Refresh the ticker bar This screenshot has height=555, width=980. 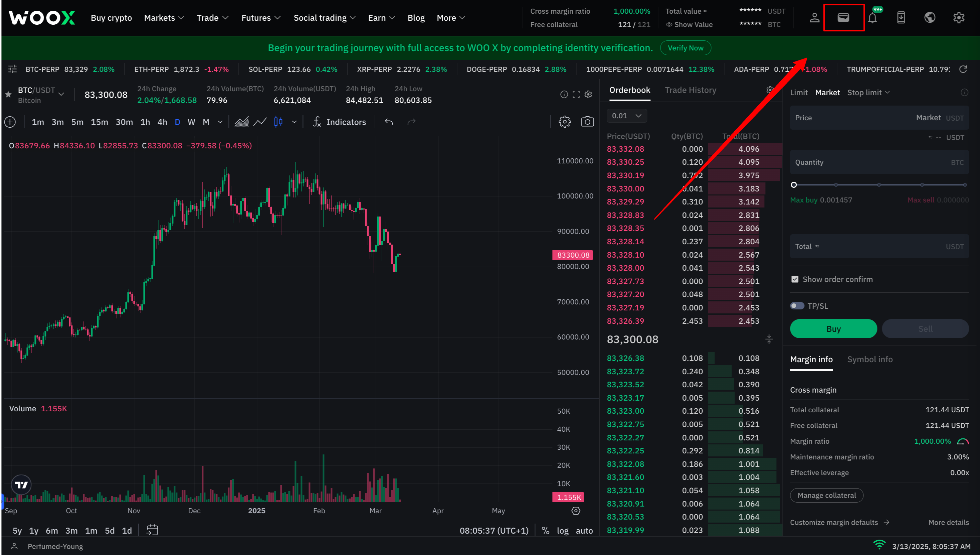tap(963, 69)
